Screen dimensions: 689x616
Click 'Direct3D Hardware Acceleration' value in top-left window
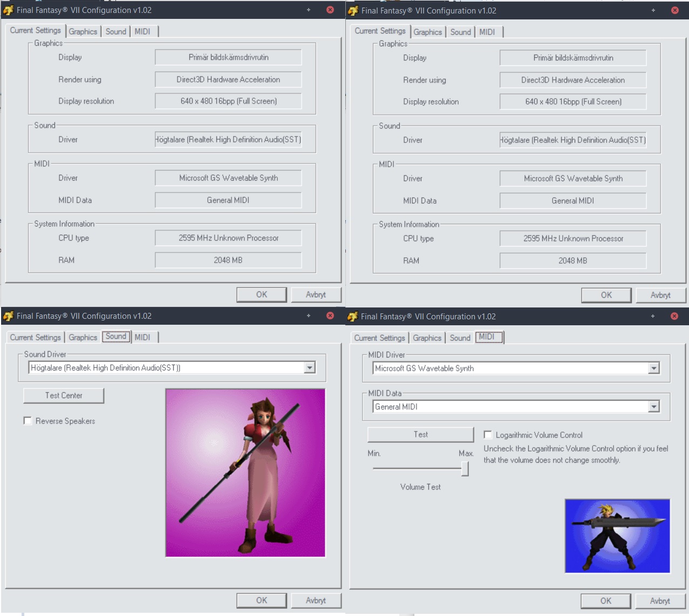click(228, 79)
